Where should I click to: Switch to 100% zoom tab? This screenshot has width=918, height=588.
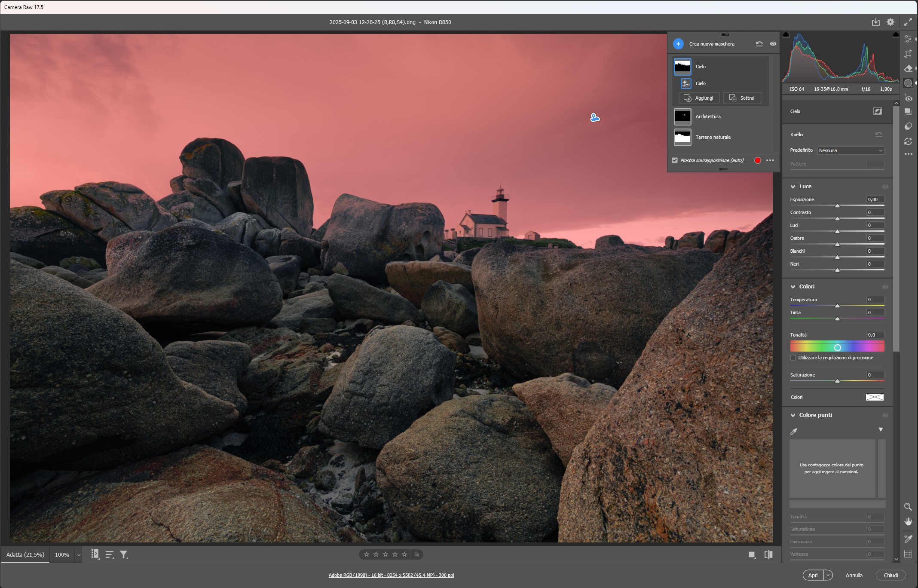pos(62,555)
